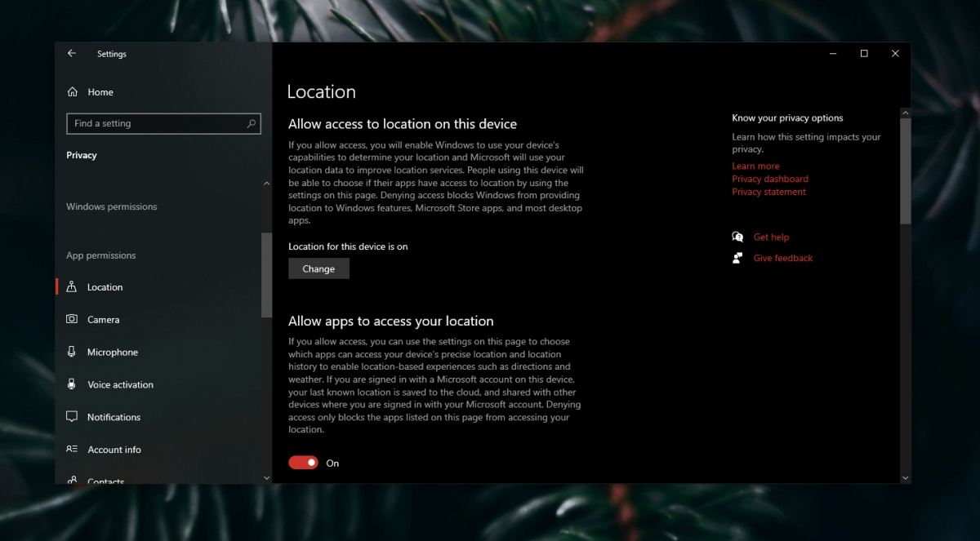Click the back arrow in Settings
The height and width of the screenshot is (541, 980).
[x=72, y=53]
